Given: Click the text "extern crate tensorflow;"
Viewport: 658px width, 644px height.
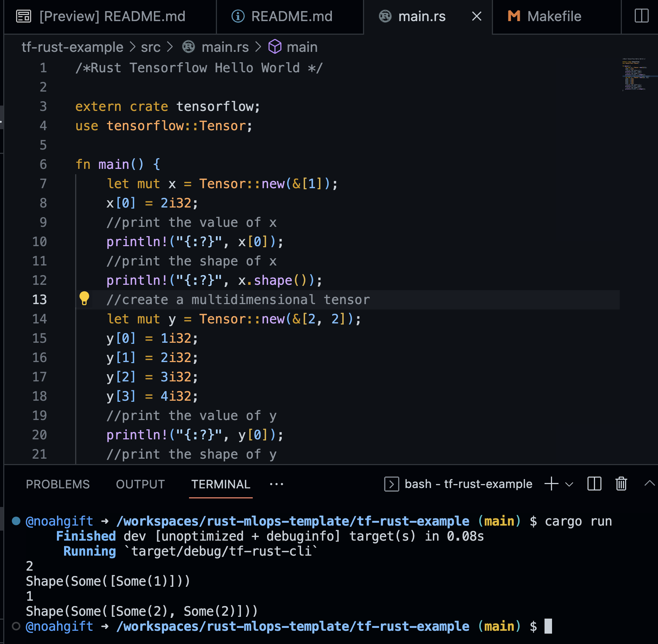Looking at the screenshot, I should [168, 107].
